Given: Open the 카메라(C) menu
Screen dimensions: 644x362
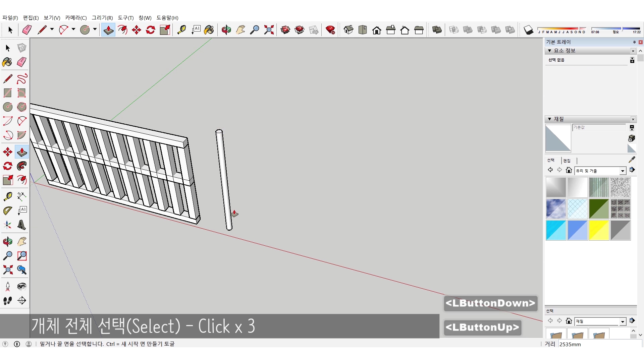Looking at the screenshot, I should (75, 18).
